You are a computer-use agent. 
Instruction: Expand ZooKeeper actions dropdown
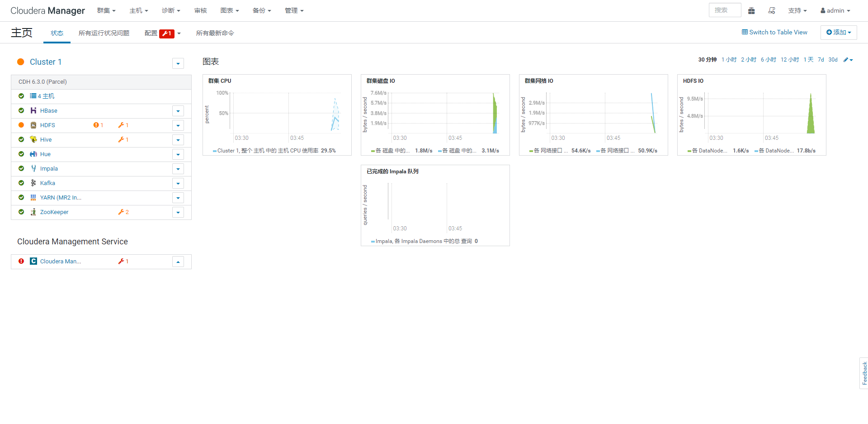coord(178,212)
